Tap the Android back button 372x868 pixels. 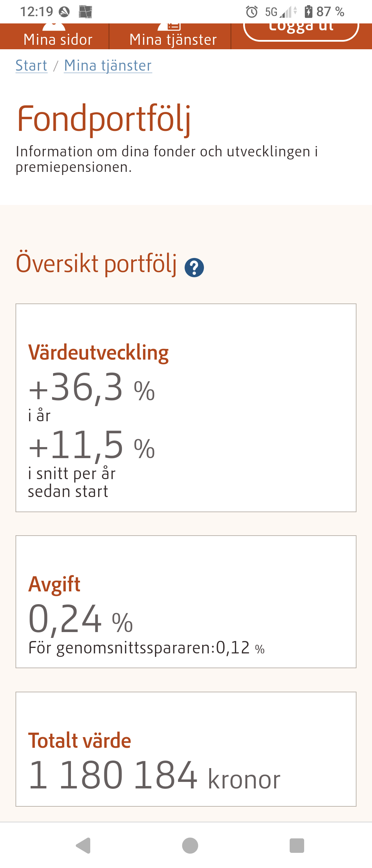click(x=84, y=845)
